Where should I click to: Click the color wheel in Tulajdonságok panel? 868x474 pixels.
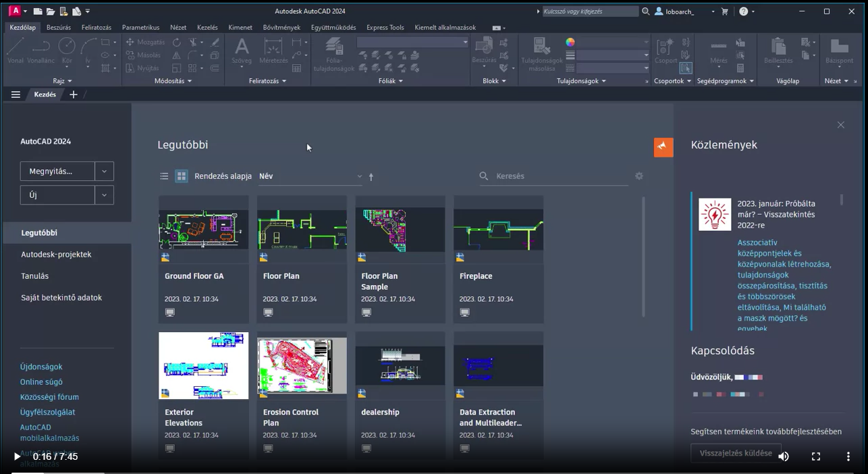[x=570, y=42]
